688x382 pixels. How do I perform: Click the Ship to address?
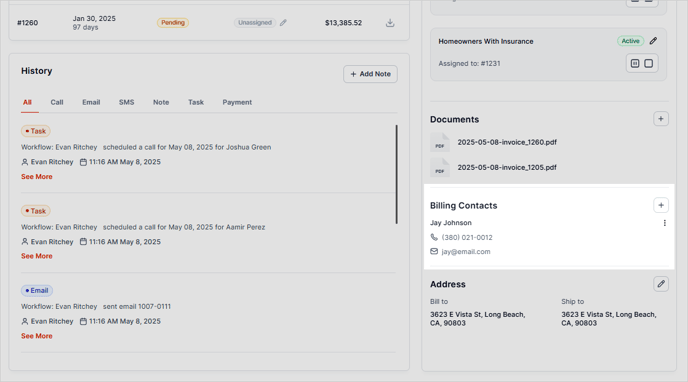tap(609, 319)
